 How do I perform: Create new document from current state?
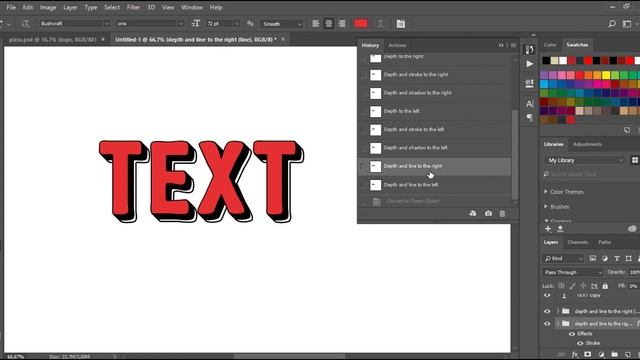(x=473, y=213)
